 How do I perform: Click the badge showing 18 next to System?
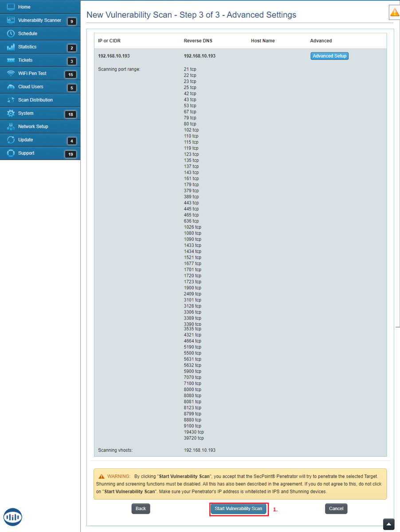coord(71,114)
